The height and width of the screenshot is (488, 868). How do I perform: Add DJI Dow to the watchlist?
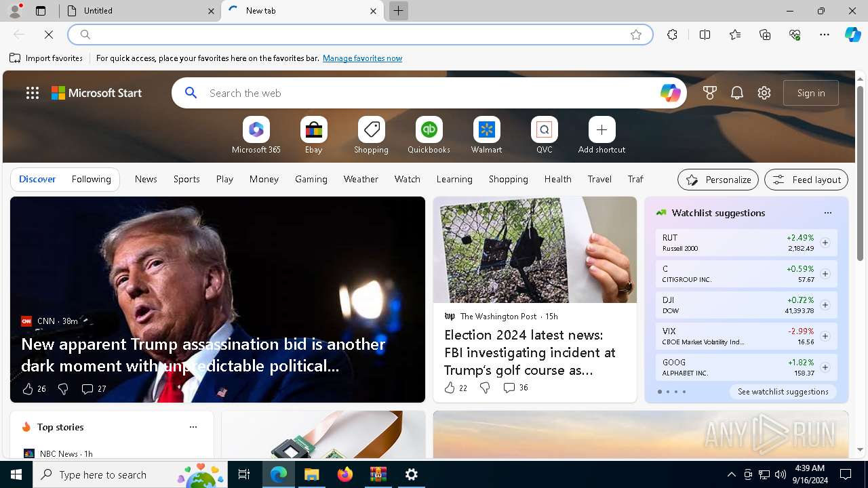[825, 305]
